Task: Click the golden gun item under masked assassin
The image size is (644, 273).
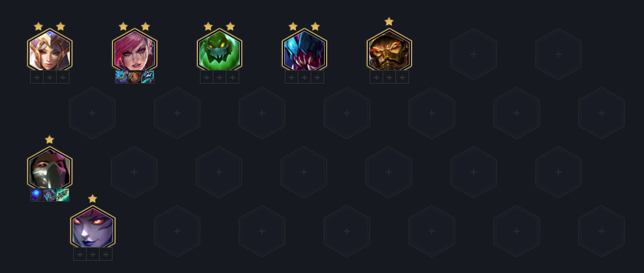Action: pos(63,195)
